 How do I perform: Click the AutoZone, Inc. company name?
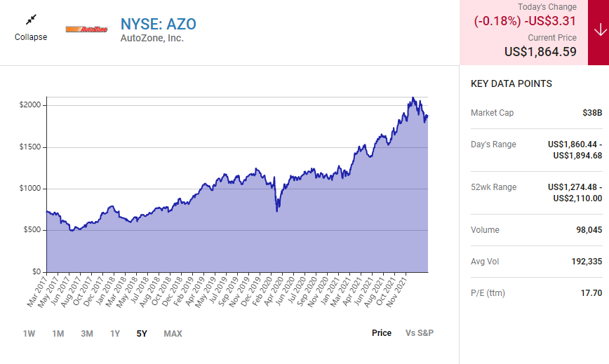[152, 39]
